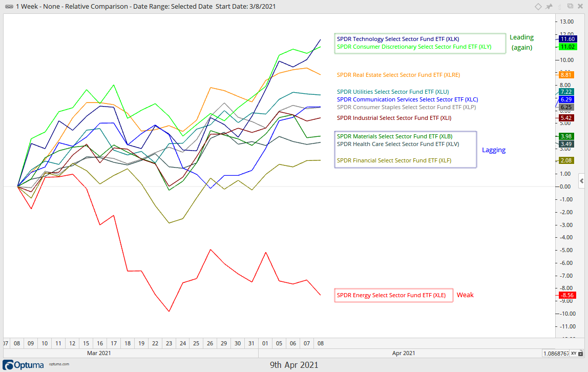The width and height of the screenshot is (588, 372).
Task: Expand the side panel arrow tab
Action: coord(582,181)
